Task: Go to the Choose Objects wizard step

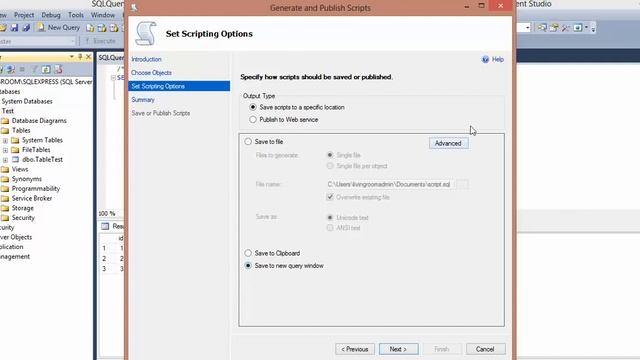Action: (151, 73)
